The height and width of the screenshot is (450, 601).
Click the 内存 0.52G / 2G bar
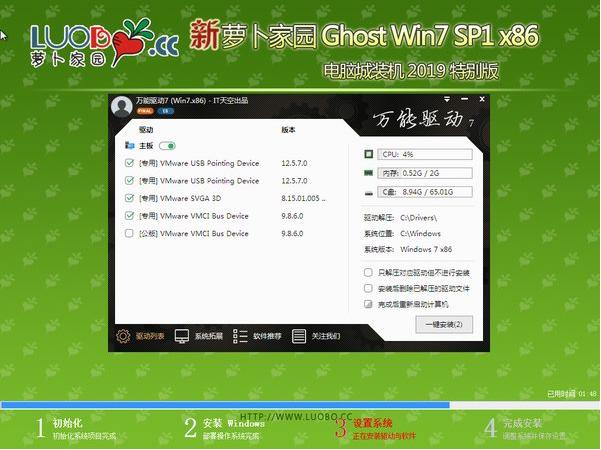click(x=425, y=173)
